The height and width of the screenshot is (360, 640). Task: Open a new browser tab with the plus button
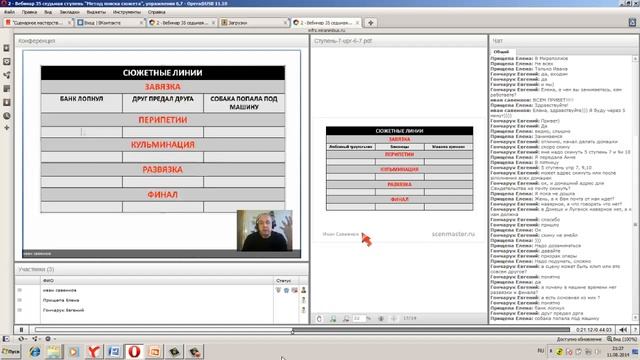(x=371, y=23)
